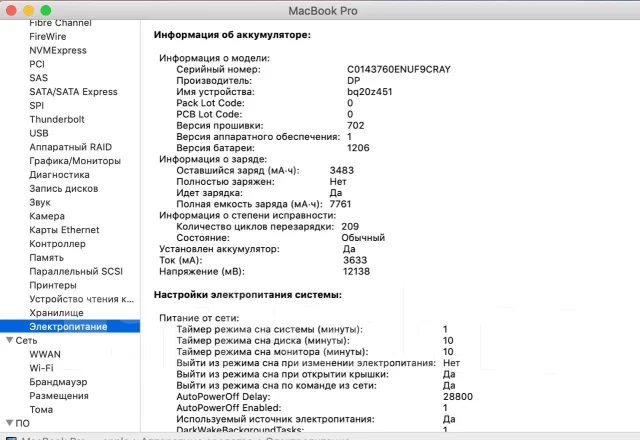Collapse the ПО disclosure triangle
Screen dimensions: 640x440
9,423
